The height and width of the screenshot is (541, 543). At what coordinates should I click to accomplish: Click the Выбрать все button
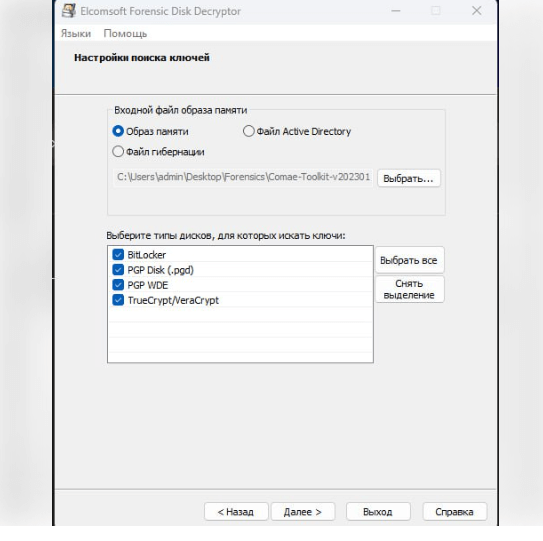(x=409, y=260)
